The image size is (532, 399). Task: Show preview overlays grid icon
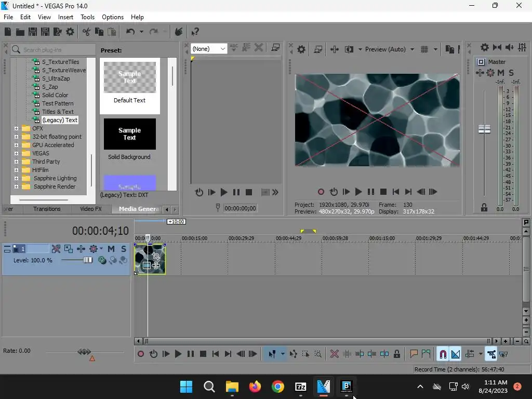424,49
